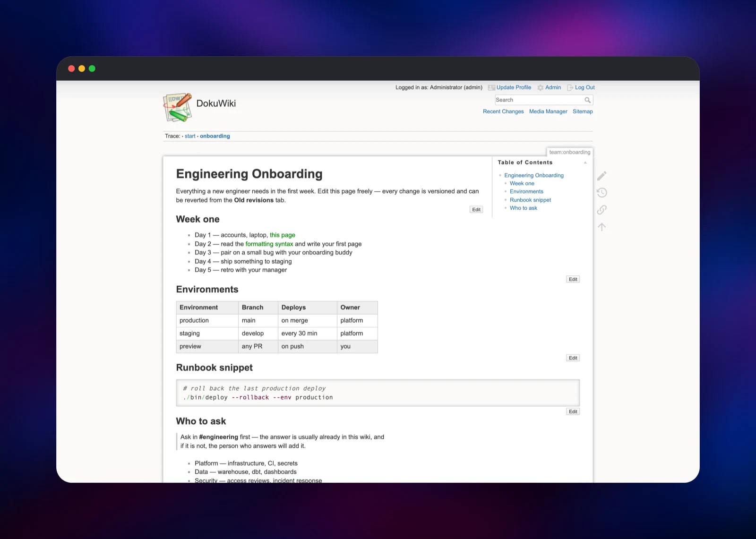Screen dimensions: 756x539
Task: Click the Who to ask heading
Action: click(201, 421)
